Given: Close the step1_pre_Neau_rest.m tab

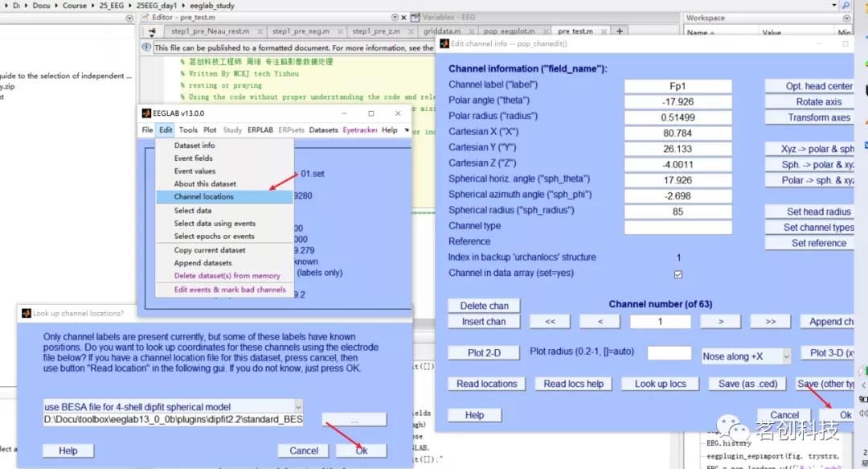Looking at the screenshot, I should [x=260, y=31].
